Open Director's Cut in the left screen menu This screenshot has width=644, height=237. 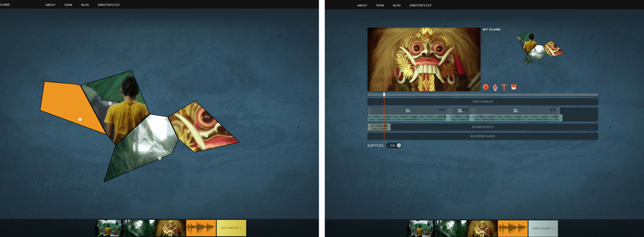(109, 5)
